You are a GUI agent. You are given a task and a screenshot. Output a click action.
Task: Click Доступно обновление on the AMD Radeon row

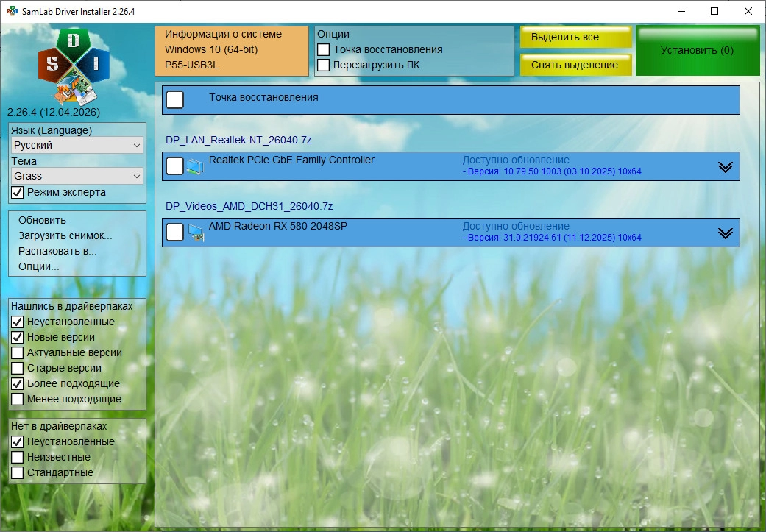[x=516, y=226]
